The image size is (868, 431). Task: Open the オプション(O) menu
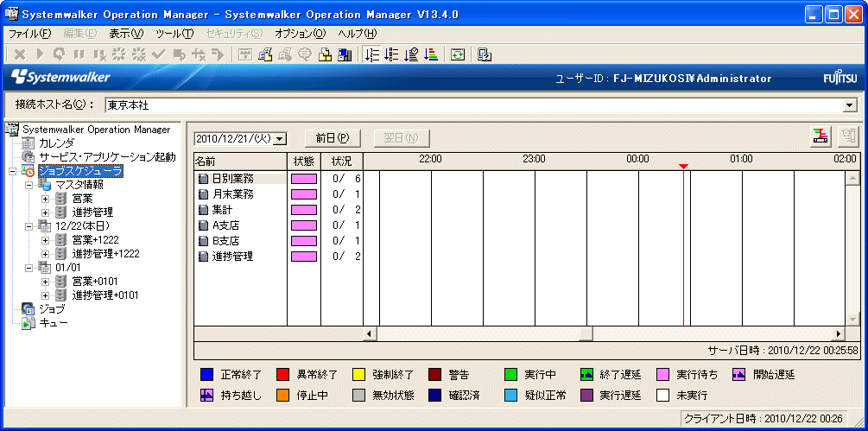coord(301,34)
